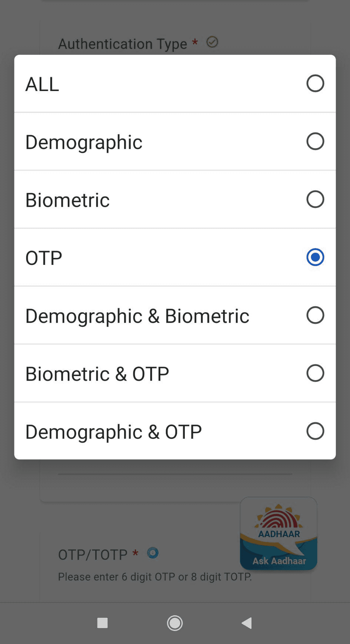Select the Biometric radio button
350x644 pixels.
pyautogui.click(x=315, y=199)
